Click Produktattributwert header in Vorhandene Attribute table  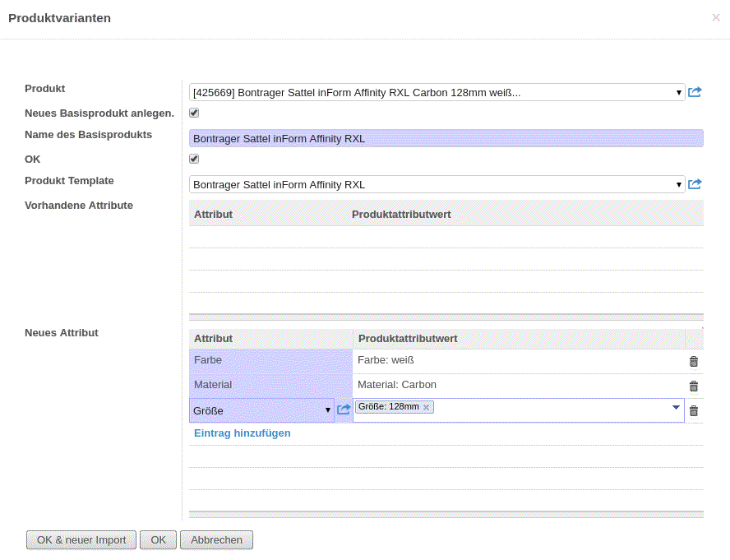[x=401, y=215]
